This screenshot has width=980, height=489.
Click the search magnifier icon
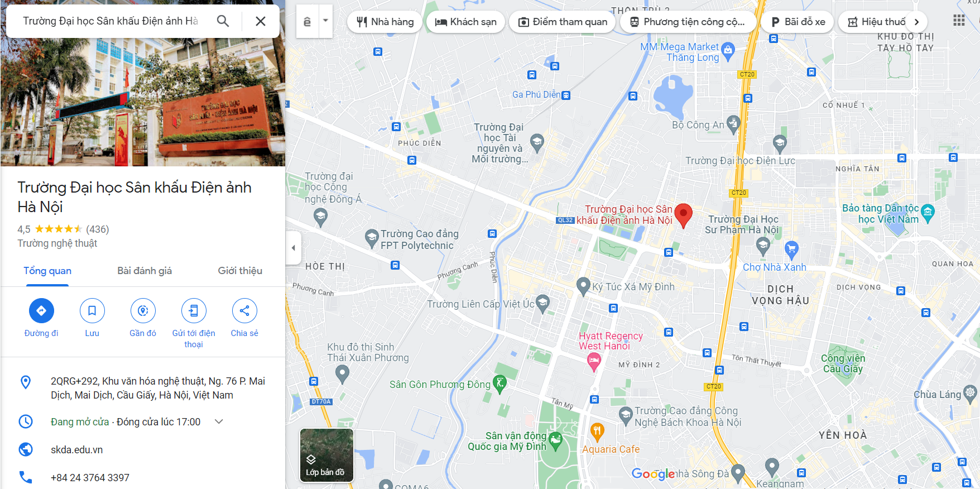[223, 21]
